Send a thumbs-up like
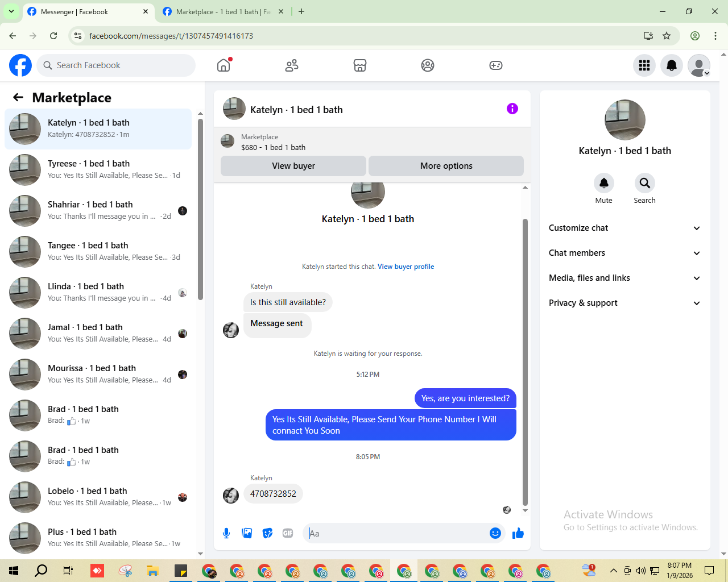The image size is (728, 582). 518,533
